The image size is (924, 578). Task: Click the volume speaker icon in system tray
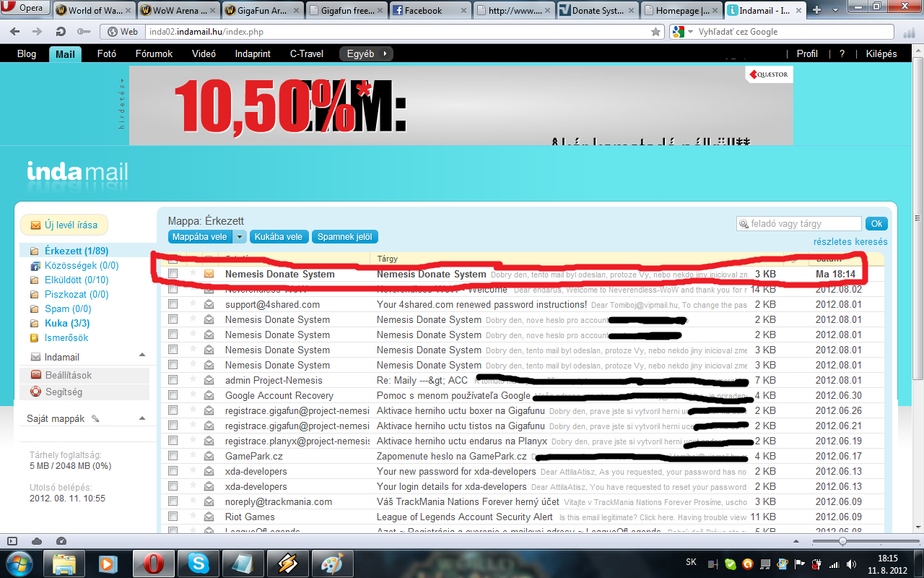pyautogui.click(x=851, y=564)
